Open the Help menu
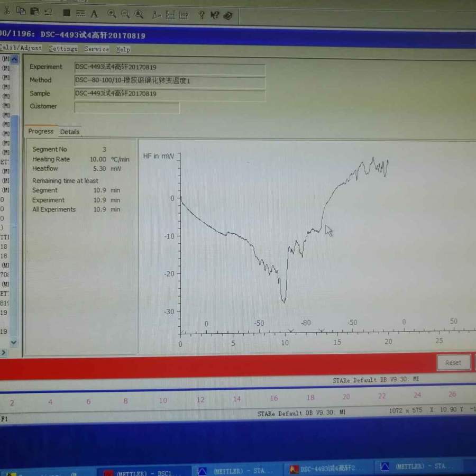Image resolution: width=476 pixels, height=476 pixels. pos(123,49)
